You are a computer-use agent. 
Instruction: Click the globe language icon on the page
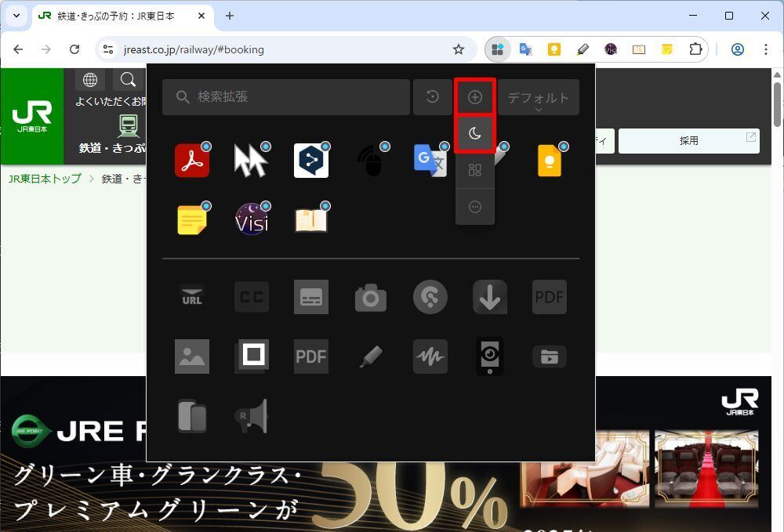coord(90,79)
